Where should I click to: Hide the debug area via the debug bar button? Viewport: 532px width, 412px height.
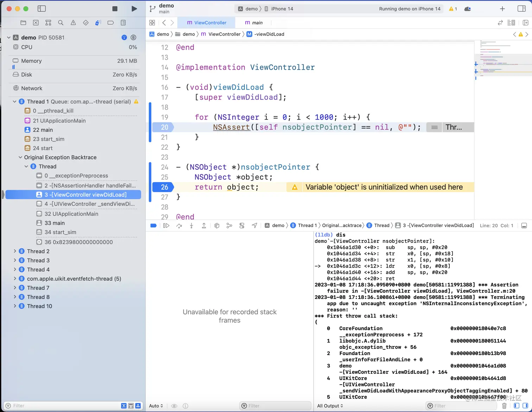point(524,226)
